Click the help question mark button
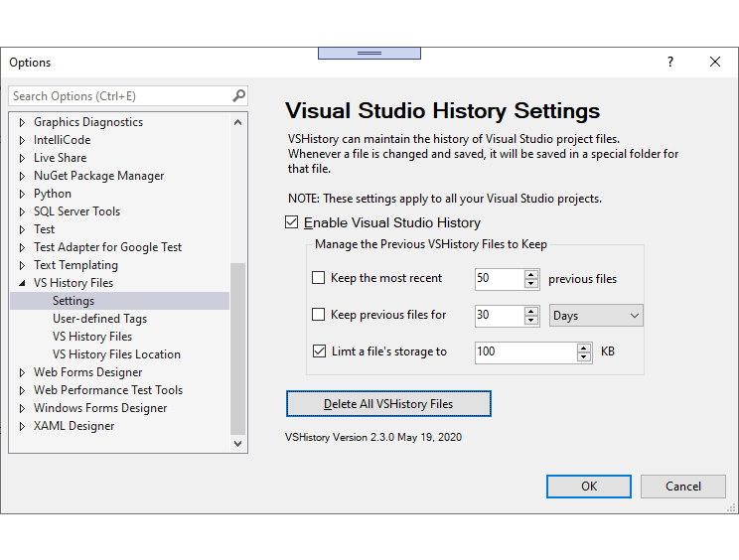The width and height of the screenshot is (739, 560). click(x=670, y=62)
